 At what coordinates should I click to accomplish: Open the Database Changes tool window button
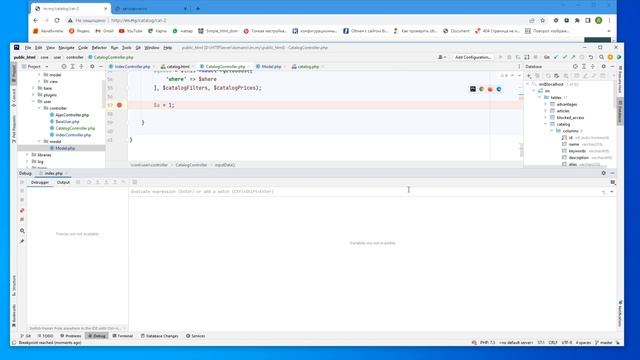(160, 336)
